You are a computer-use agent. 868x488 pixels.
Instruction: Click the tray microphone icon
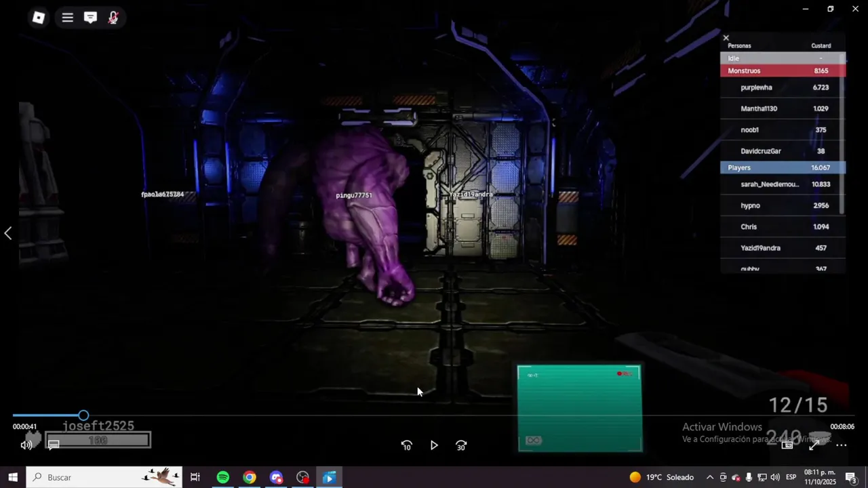[749, 477]
